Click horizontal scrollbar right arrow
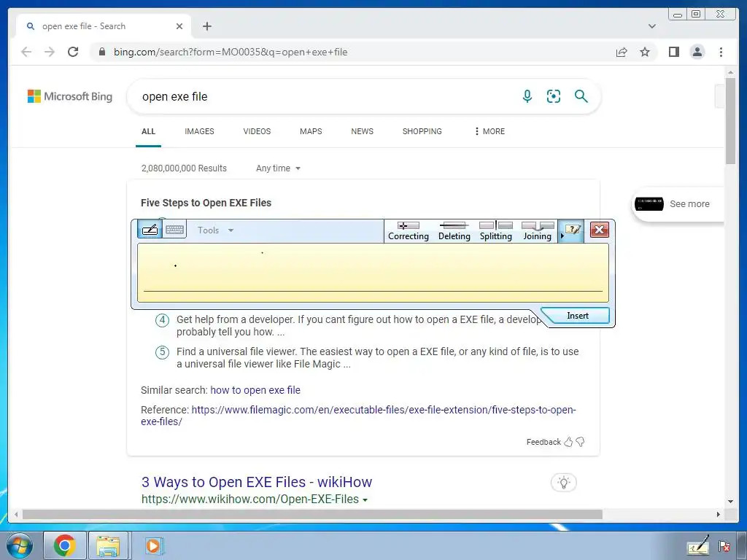Viewport: 747px width, 560px height. point(719,514)
